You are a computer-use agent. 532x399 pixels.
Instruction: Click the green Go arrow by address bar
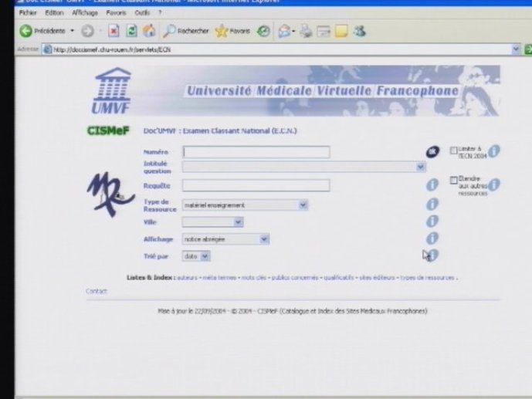tap(528, 49)
